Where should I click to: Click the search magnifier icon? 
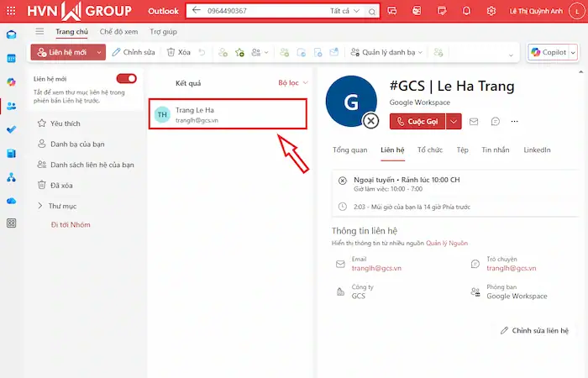372,11
